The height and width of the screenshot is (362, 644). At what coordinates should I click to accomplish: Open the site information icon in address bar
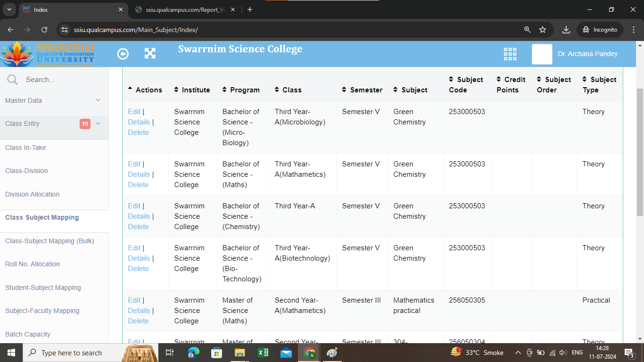tap(65, 29)
